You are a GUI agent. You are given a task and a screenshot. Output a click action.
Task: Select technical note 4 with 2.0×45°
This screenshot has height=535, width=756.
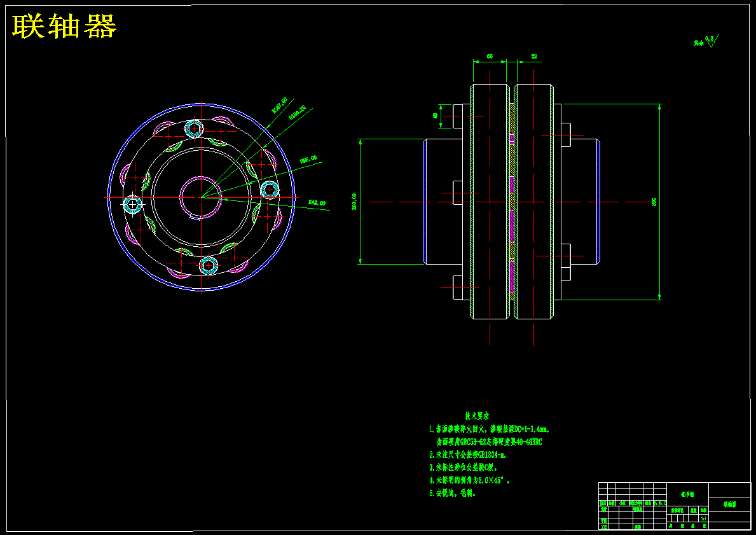click(470, 480)
